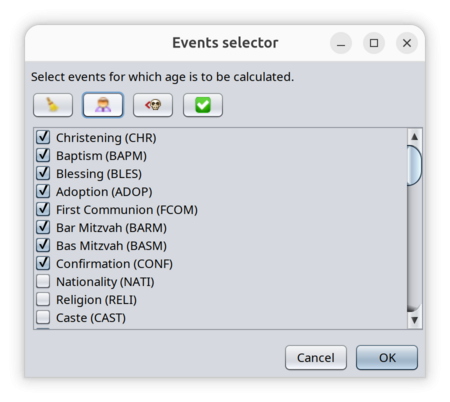Deselect Adoption (ADOP) event

coord(43,191)
